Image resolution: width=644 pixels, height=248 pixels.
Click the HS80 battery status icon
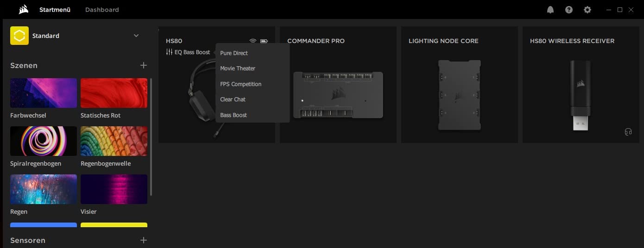[x=264, y=41]
